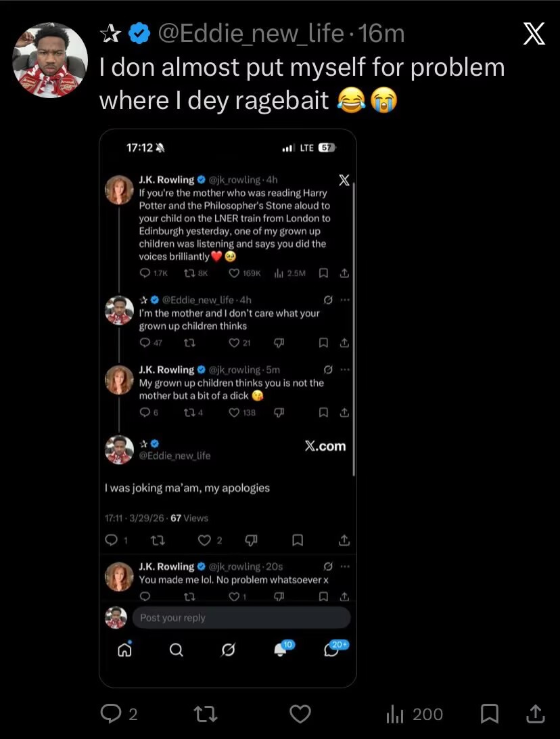Open messages with 20+ badge
Viewport: 560px width, 739px height.
tap(332, 649)
